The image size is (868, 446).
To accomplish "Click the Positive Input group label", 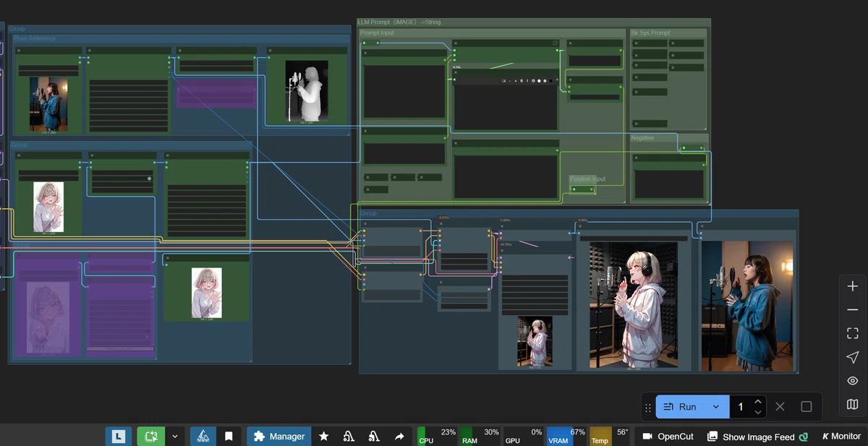I will (x=587, y=179).
